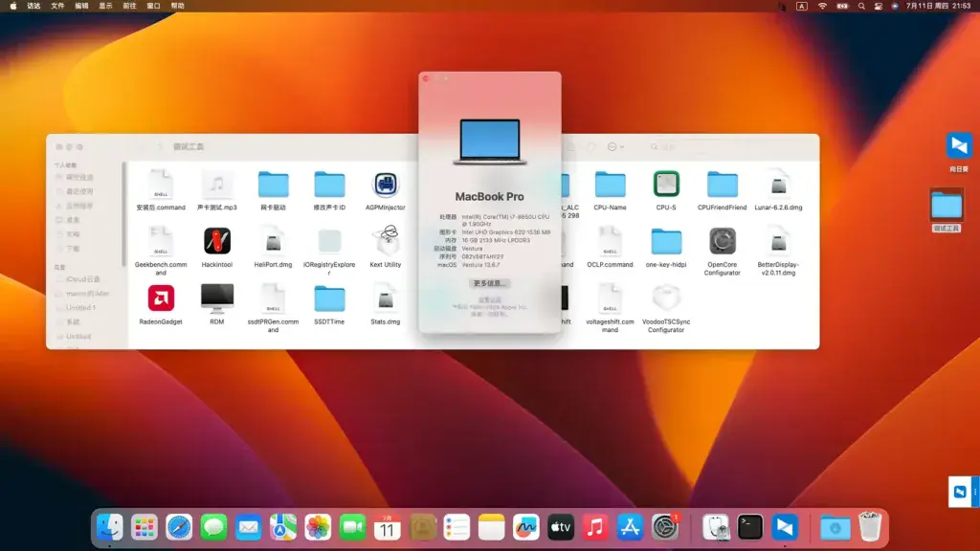980x551 pixels.
Task: Select the CPU-S app icon
Action: [666, 185]
